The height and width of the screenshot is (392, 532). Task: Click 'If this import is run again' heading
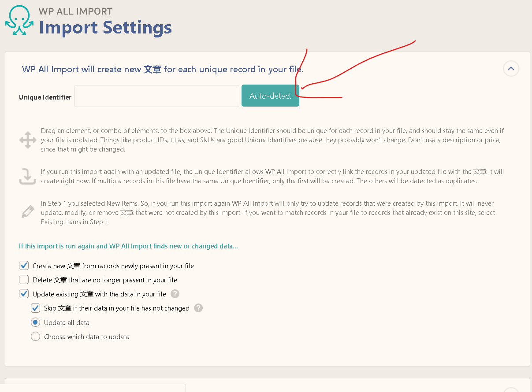point(128,246)
